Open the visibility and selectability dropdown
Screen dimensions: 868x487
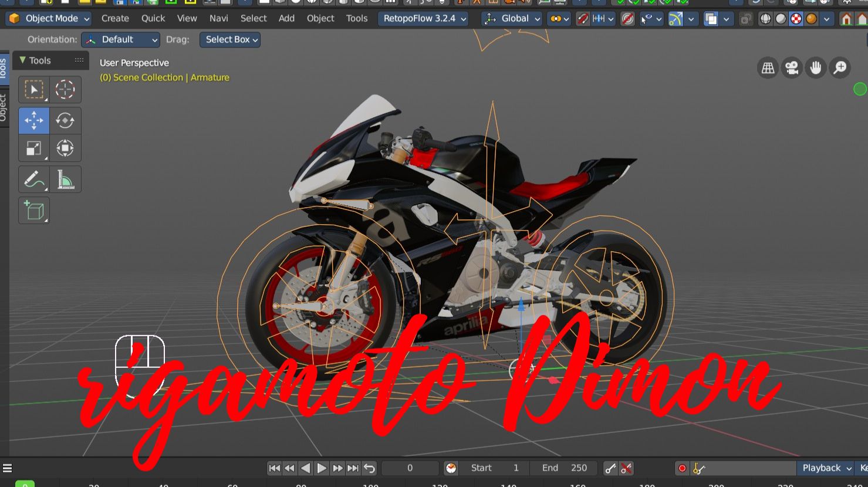651,19
